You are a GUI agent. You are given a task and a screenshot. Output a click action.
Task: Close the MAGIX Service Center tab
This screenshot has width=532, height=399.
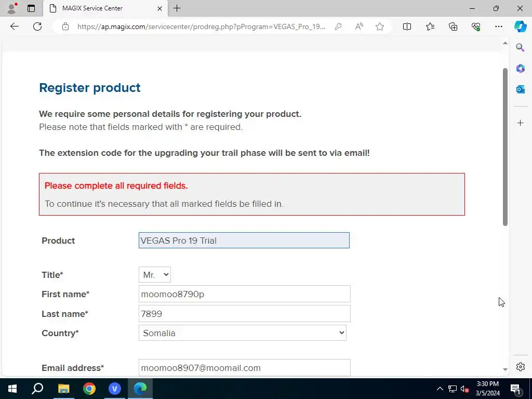click(x=159, y=8)
